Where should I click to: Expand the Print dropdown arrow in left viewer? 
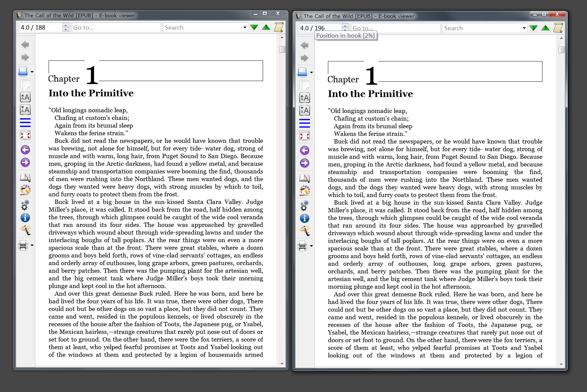32,245
